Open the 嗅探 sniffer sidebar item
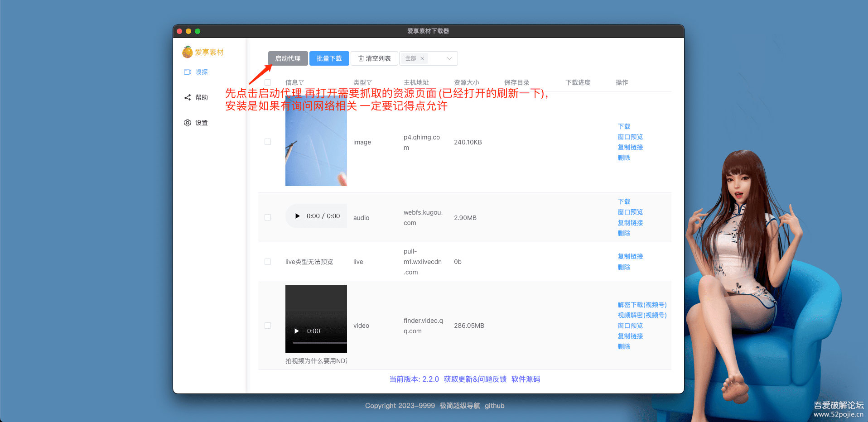The height and width of the screenshot is (422, 868). (x=196, y=72)
